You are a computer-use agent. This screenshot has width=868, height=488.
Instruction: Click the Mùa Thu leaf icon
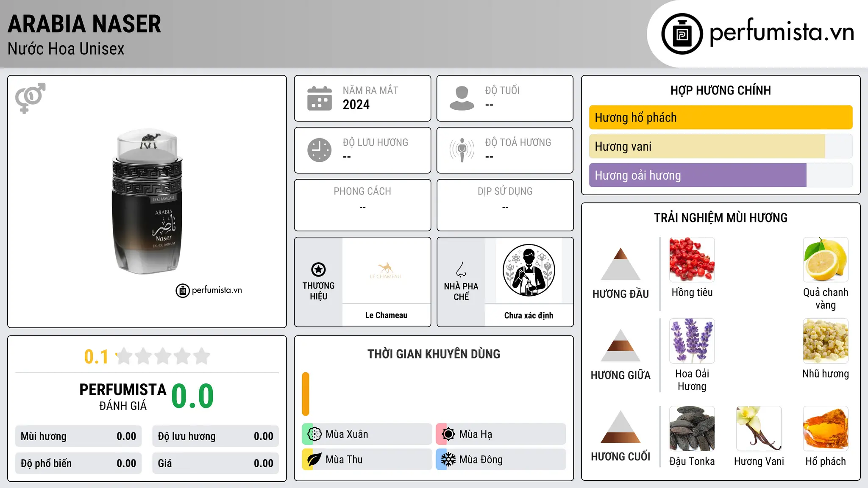click(314, 460)
